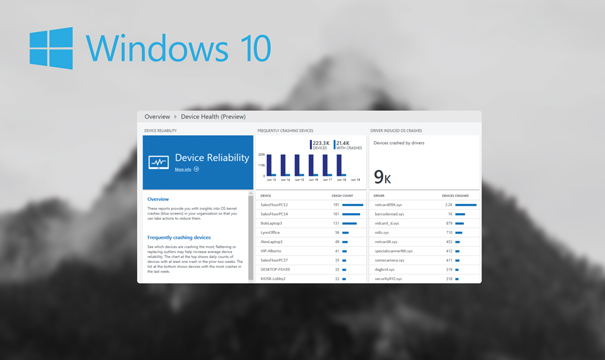Click the circled arrow beside More info
The height and width of the screenshot is (360, 605).
(196, 169)
